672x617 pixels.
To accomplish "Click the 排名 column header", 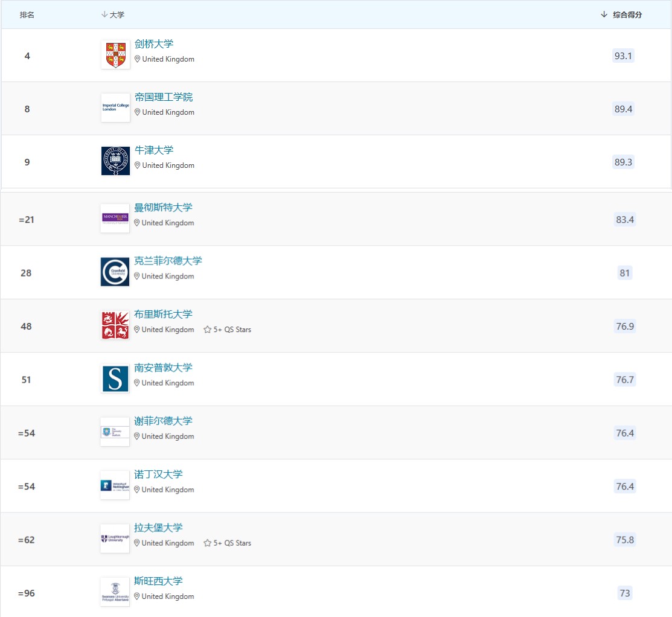I will pos(27,15).
